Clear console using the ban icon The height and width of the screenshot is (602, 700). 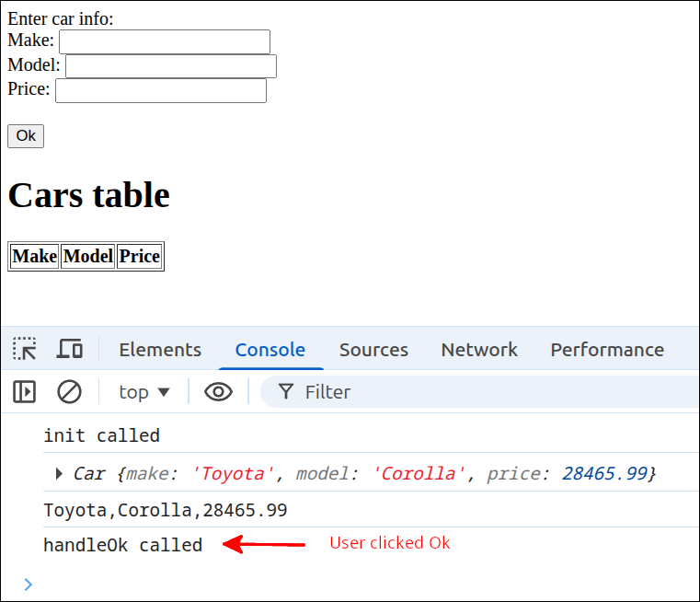69,392
